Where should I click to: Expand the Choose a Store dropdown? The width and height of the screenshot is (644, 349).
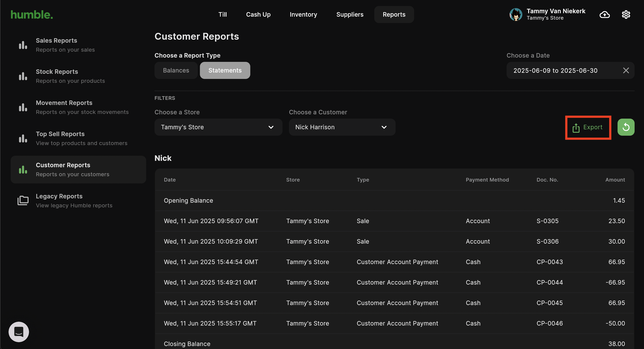218,127
